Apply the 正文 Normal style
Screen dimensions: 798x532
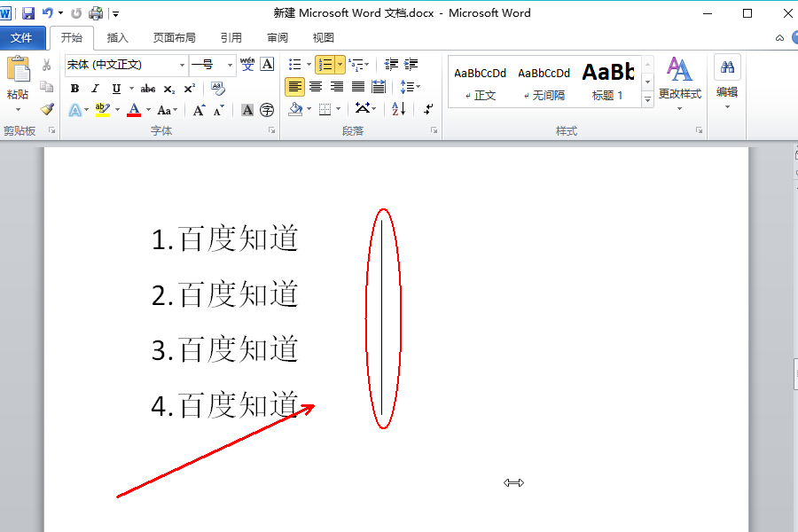click(x=480, y=83)
